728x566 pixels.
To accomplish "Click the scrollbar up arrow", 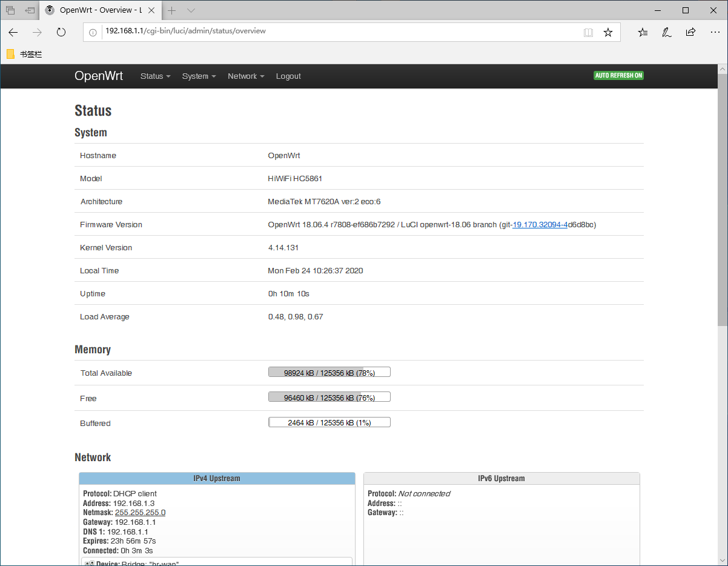I will [x=723, y=69].
